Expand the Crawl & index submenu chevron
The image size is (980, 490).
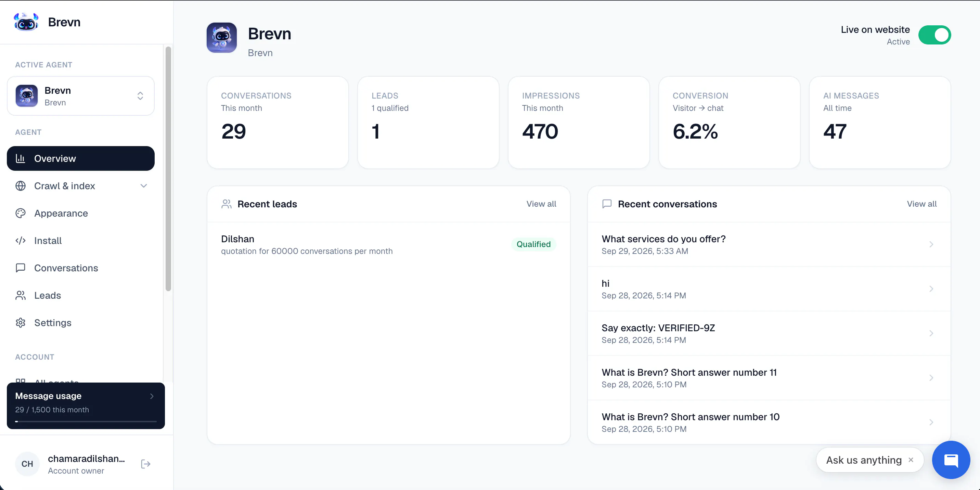(143, 186)
